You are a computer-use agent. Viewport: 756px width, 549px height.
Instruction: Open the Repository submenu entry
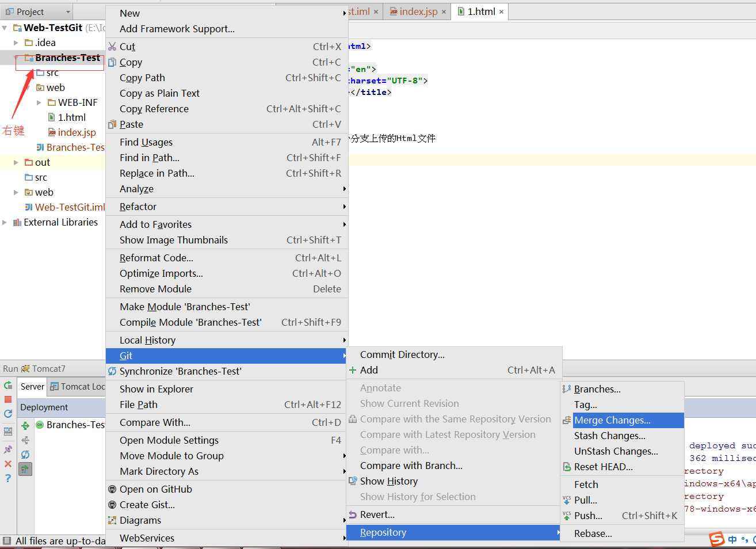coord(454,532)
